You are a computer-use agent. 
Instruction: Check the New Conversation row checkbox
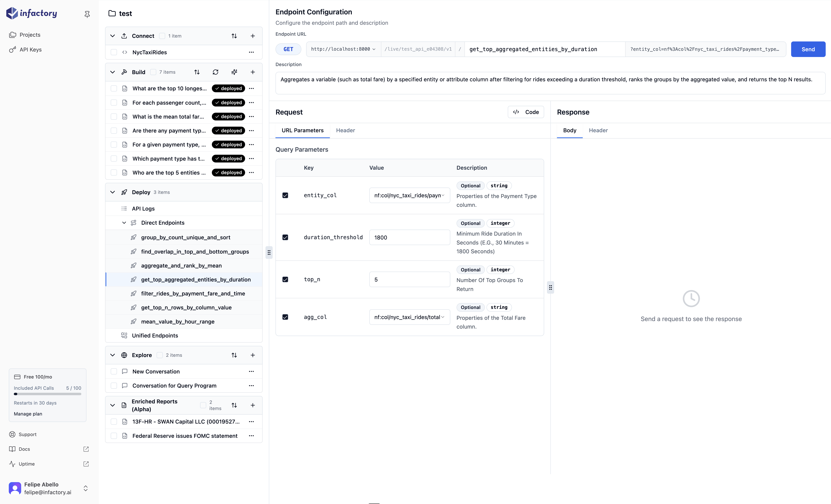114,371
